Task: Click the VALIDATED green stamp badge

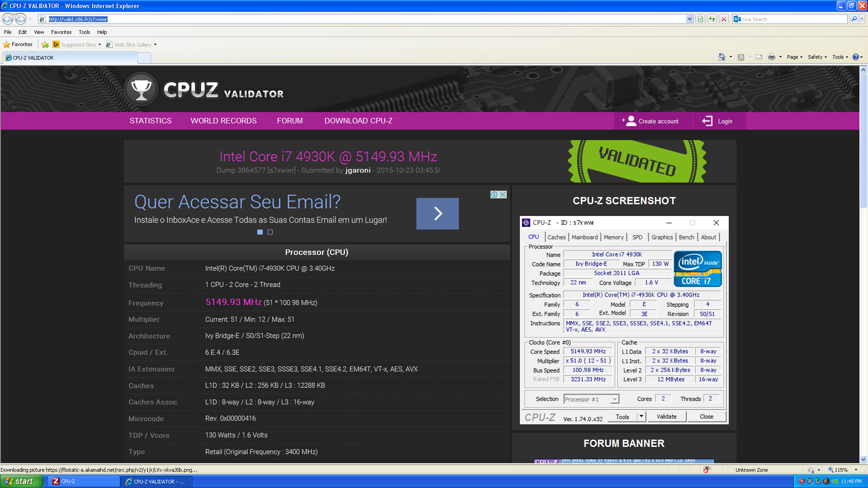Action: pyautogui.click(x=637, y=161)
